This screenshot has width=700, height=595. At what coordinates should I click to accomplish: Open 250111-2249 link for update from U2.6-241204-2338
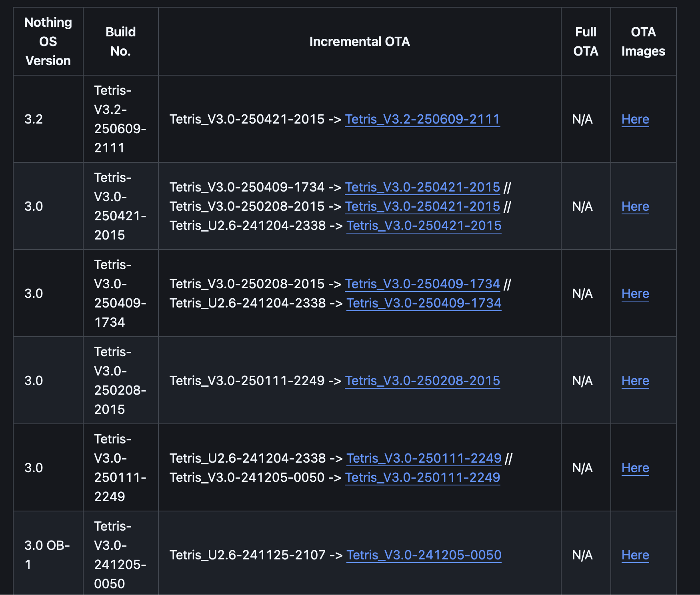click(424, 458)
